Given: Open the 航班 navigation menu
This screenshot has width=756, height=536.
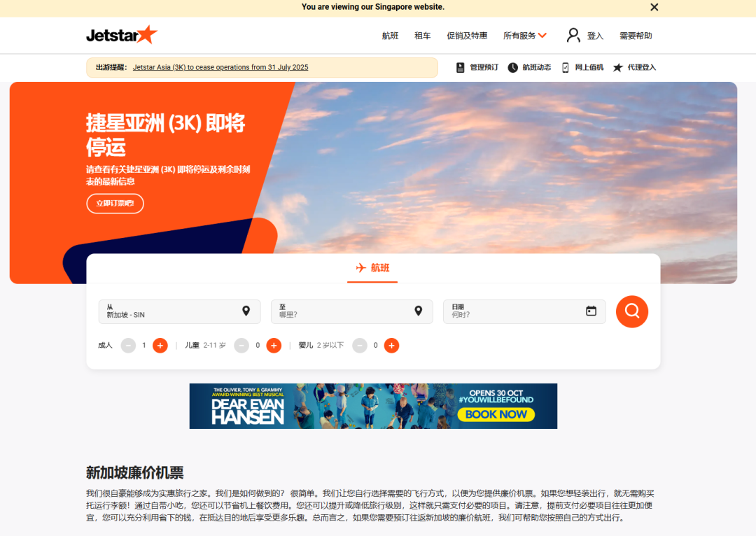Looking at the screenshot, I should [390, 36].
